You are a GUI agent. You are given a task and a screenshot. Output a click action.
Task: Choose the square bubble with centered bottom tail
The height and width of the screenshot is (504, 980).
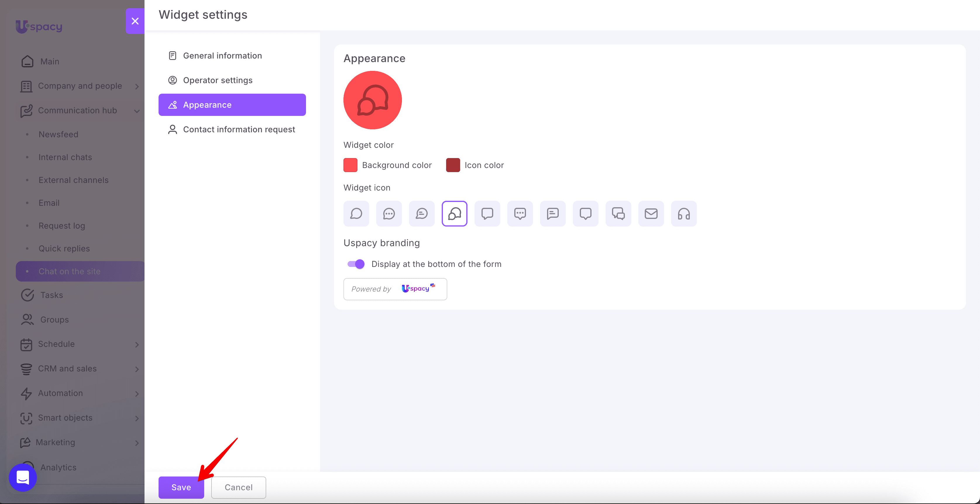click(x=585, y=214)
